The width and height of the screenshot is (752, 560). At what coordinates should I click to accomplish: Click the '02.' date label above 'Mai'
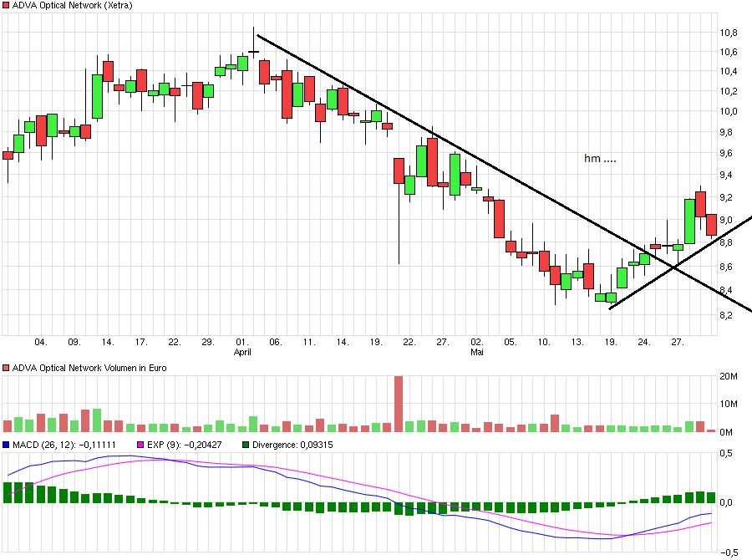pyautogui.click(x=477, y=342)
